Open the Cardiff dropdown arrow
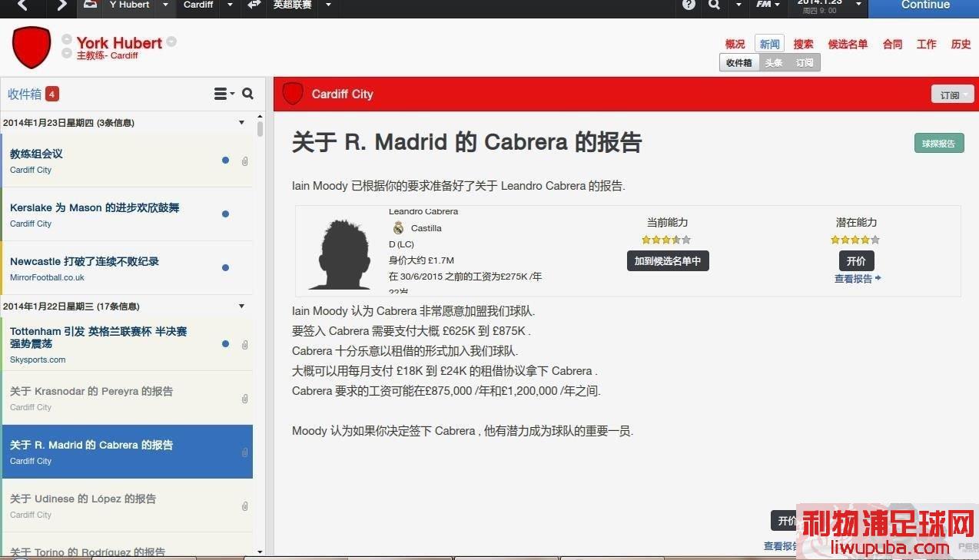The width and height of the screenshot is (979, 560). click(229, 5)
